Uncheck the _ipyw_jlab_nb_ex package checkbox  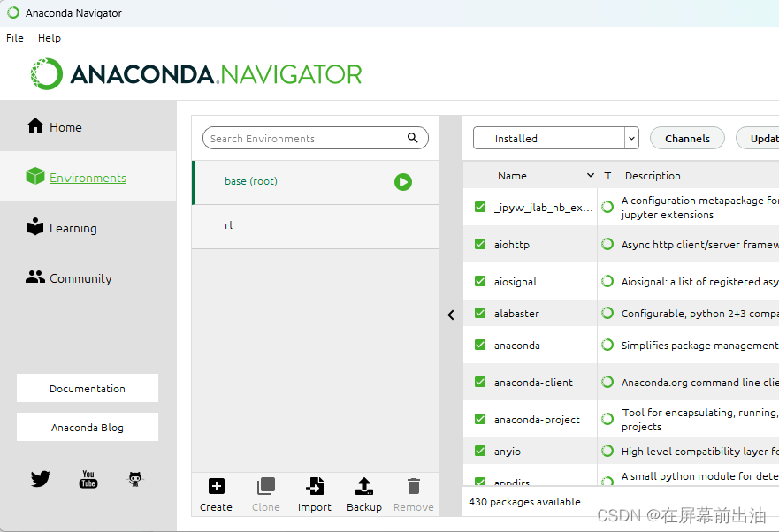pos(480,207)
